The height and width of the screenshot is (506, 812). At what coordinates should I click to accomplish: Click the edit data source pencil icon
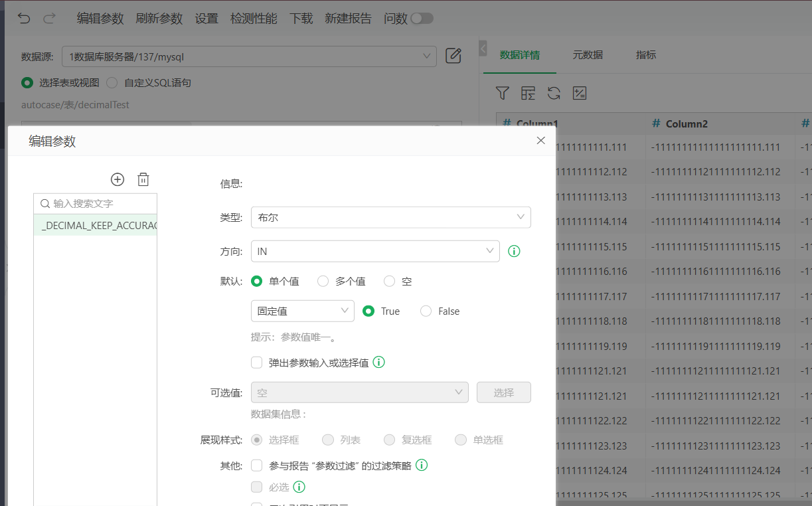pyautogui.click(x=453, y=56)
